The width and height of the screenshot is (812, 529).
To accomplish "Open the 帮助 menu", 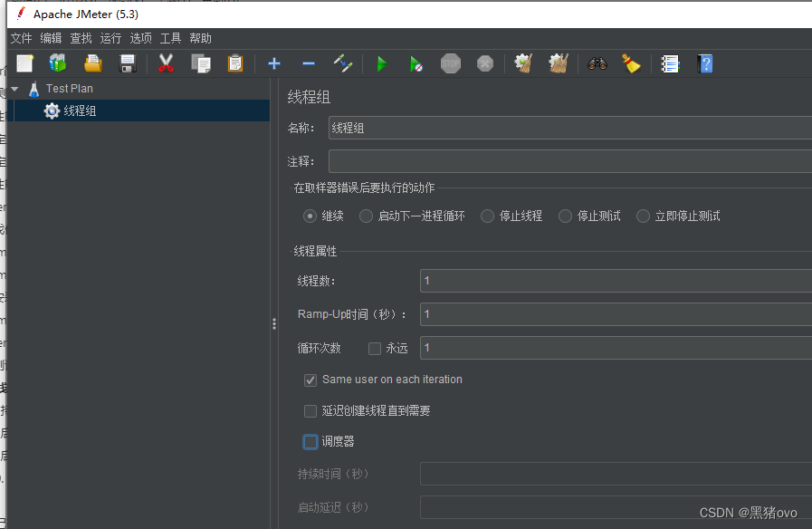I will pos(200,38).
